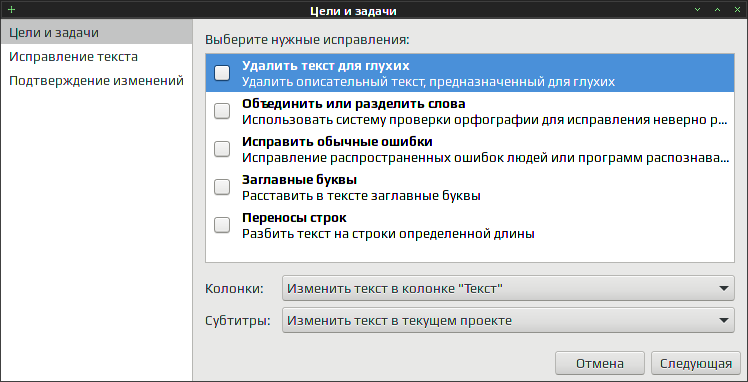The height and width of the screenshot is (382, 748).
Task: Select "Цели и задачи" sidebar step
Action: (x=96, y=32)
